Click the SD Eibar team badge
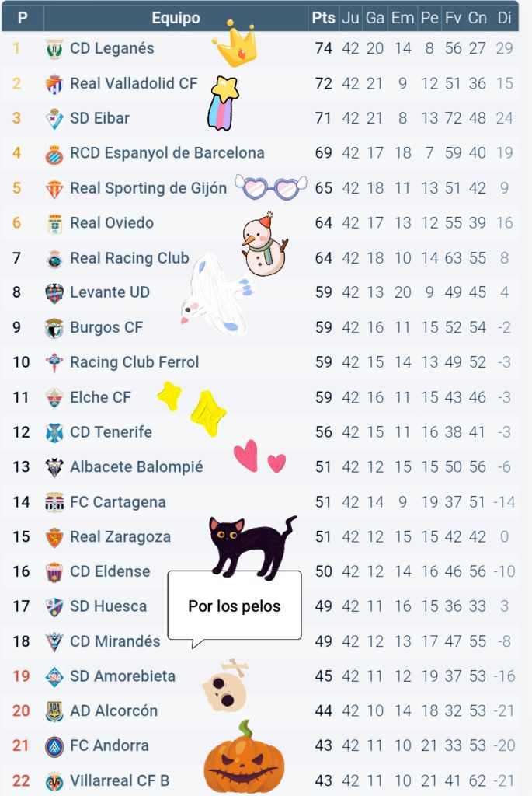 pos(54,119)
